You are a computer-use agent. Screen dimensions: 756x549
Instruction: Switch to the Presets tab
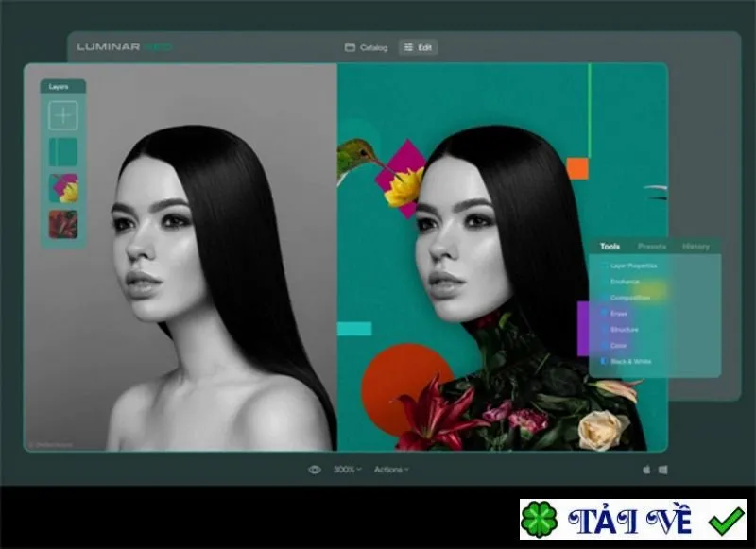(x=652, y=247)
